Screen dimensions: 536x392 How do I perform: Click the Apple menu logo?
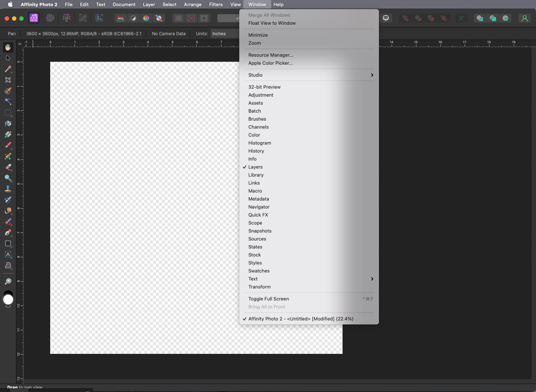[x=10, y=4]
